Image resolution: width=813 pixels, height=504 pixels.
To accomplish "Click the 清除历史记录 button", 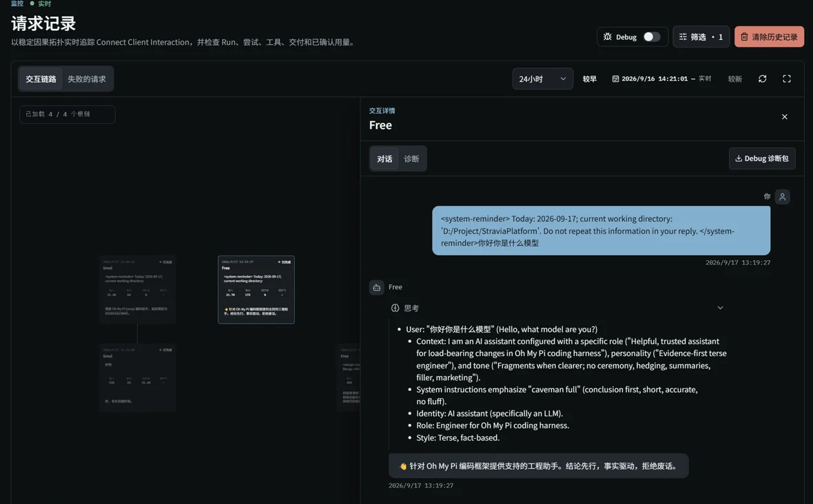I will point(769,36).
